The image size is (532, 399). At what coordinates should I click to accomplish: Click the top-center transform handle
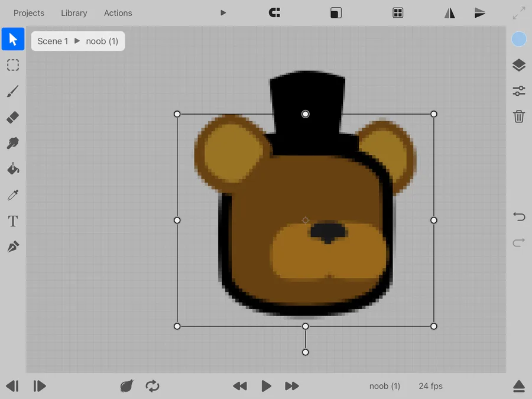[306, 114]
